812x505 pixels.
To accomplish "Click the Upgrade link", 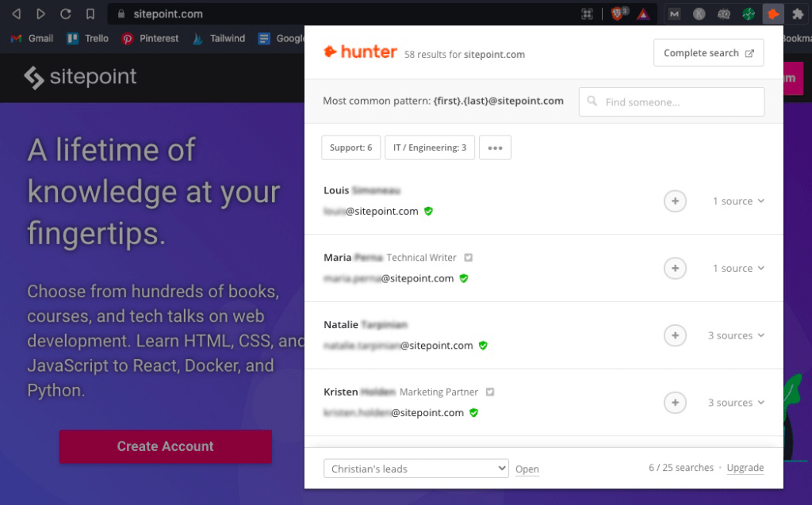I will coord(745,469).
